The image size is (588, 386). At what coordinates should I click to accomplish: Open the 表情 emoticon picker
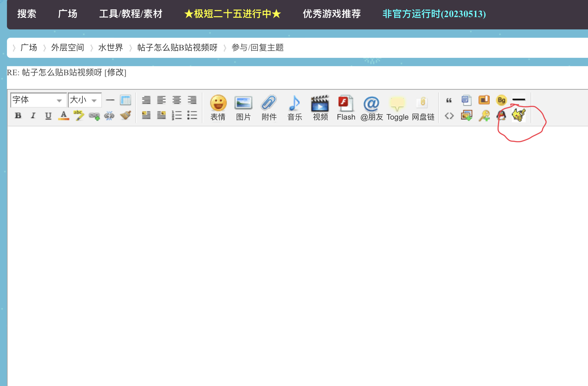[218, 108]
